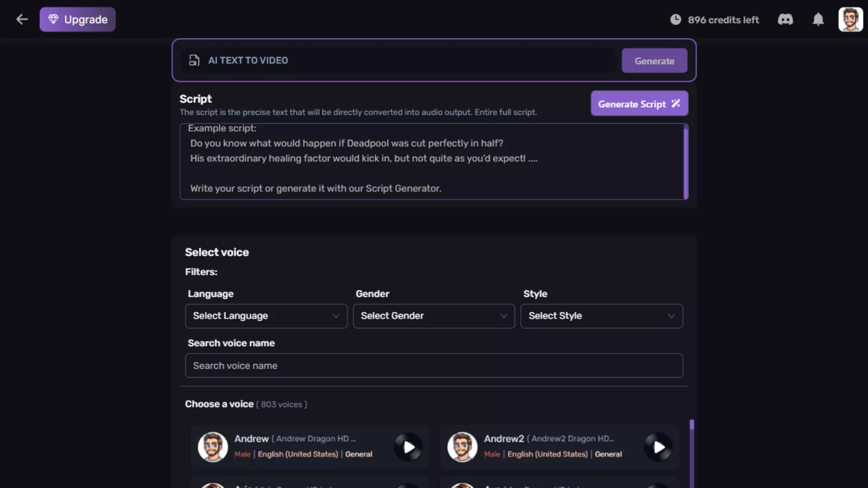Open notifications bell icon
The height and width of the screenshot is (488, 868).
(x=818, y=19)
